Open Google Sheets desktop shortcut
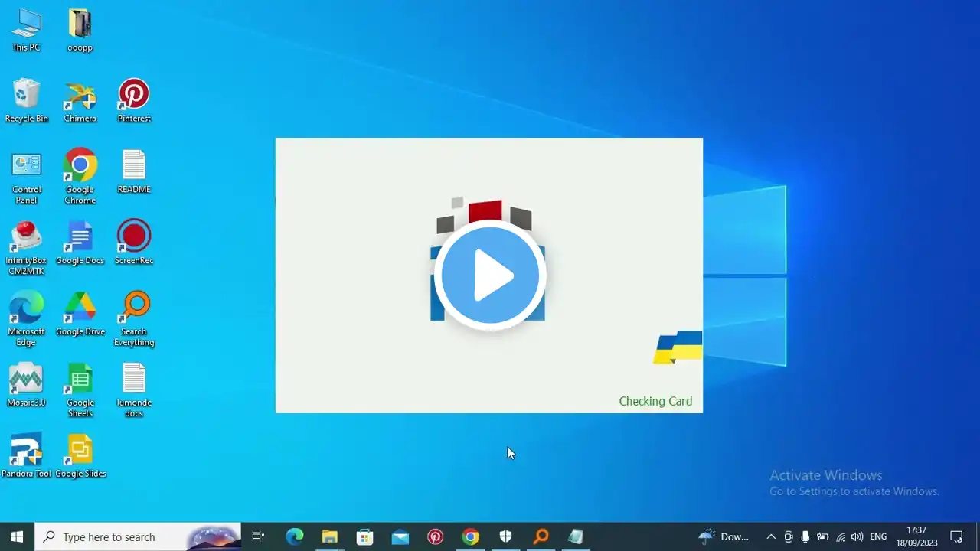 coord(80,391)
